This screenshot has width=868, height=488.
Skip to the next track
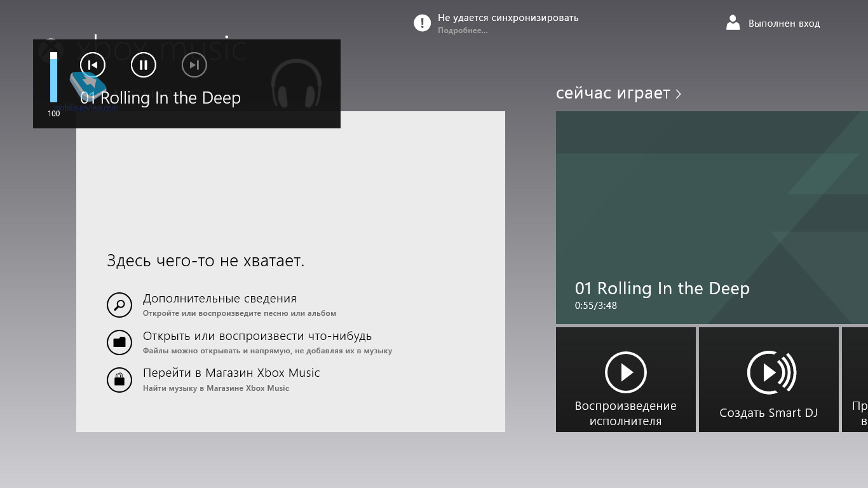tap(194, 65)
